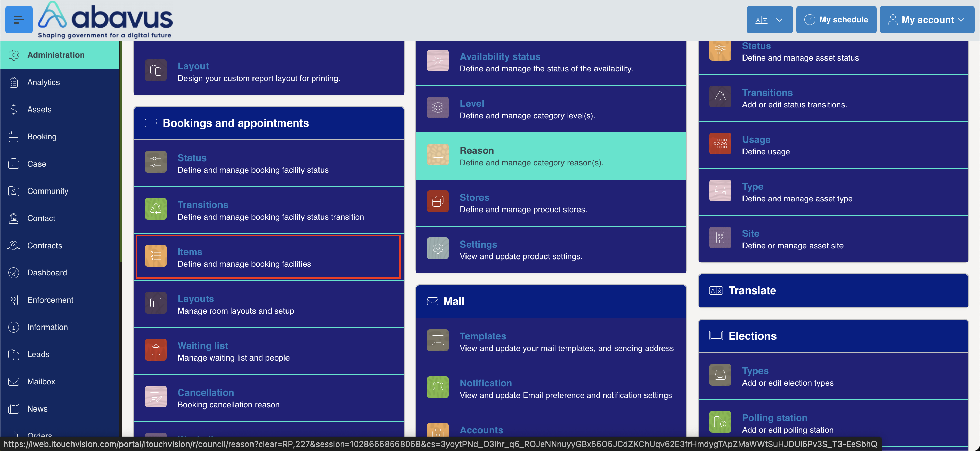Go to Assets in the sidebar

(x=60, y=110)
